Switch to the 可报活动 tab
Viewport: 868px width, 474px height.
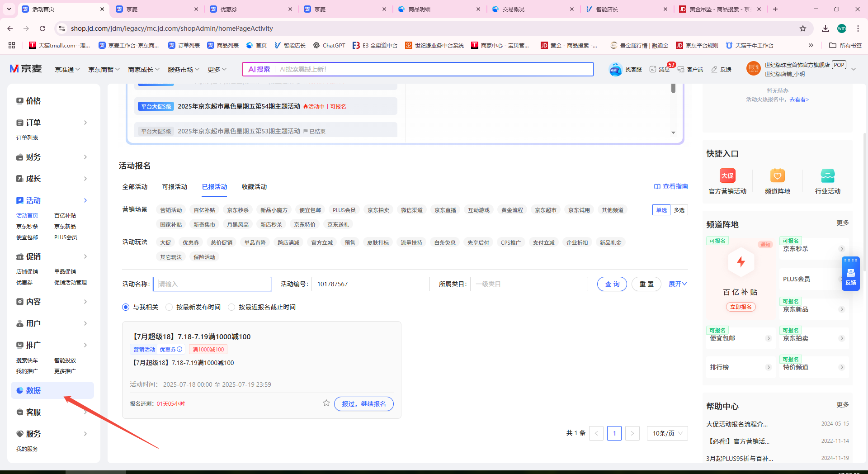pos(175,187)
